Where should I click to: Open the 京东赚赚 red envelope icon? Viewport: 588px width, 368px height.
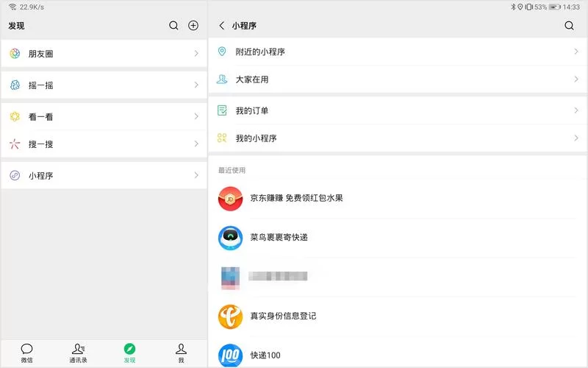(230, 199)
